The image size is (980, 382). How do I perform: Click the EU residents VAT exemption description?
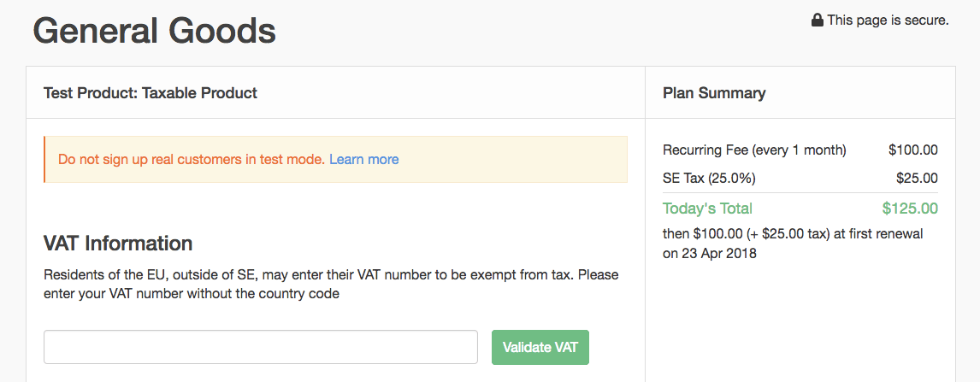tap(331, 285)
